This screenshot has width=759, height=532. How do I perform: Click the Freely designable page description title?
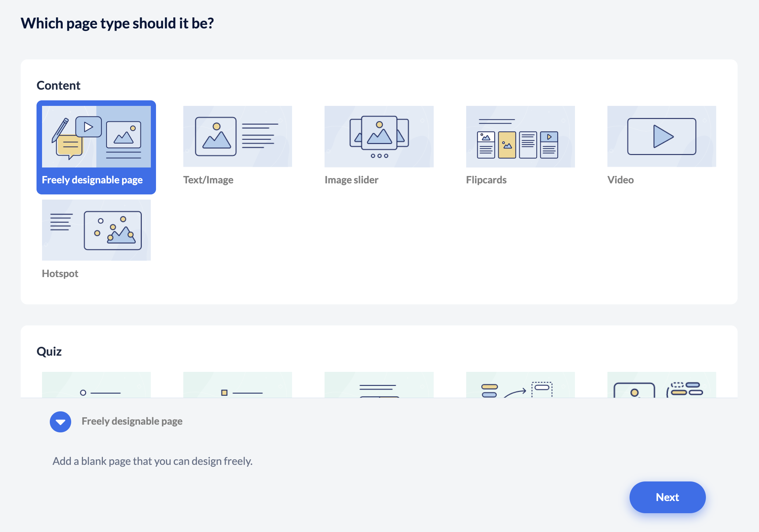132,421
